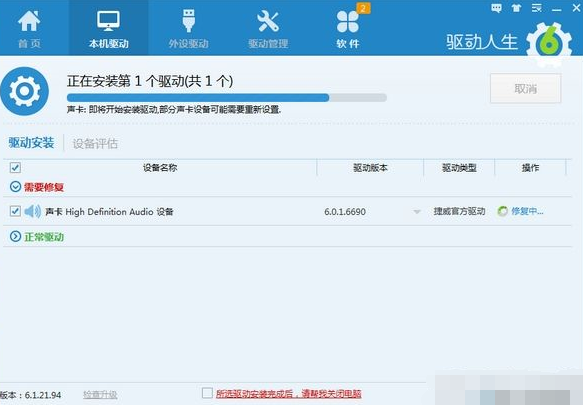Switch to the 设备评估 tab
This screenshot has height=405, width=583.
95,144
